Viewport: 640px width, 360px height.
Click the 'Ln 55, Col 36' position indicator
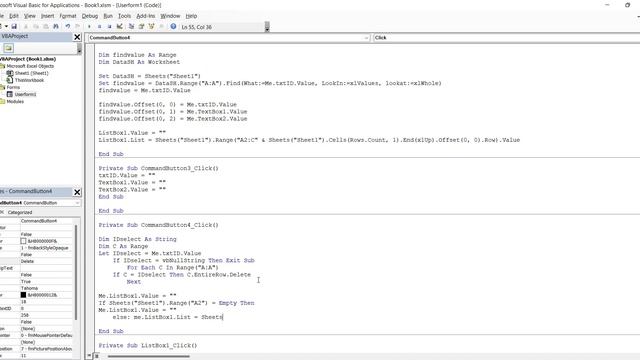click(197, 27)
